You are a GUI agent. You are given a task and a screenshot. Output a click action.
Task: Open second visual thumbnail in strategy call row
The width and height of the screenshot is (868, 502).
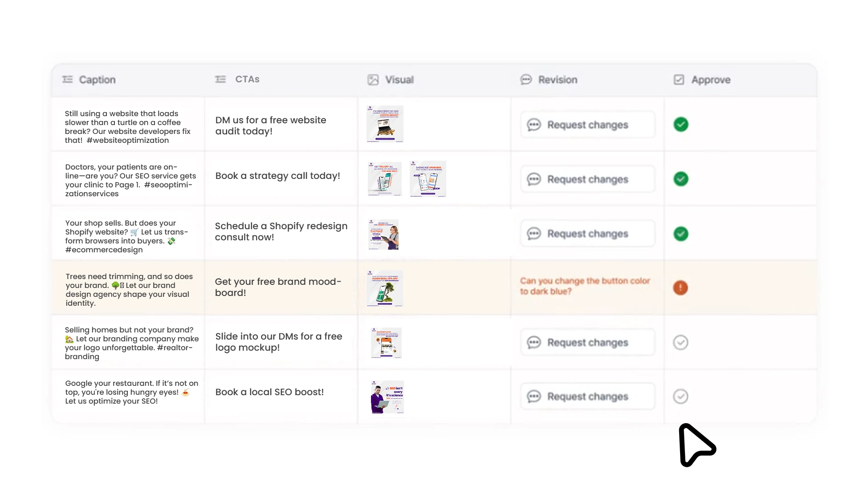click(428, 179)
